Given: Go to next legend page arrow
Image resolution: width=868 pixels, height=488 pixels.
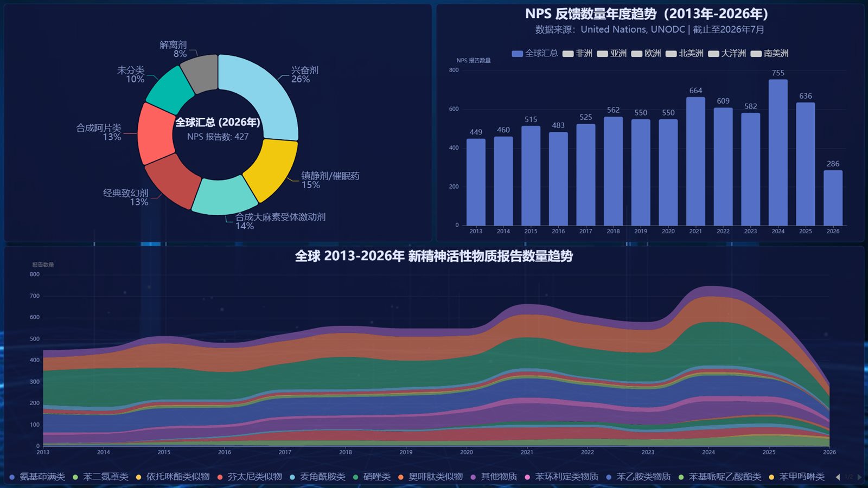Looking at the screenshot, I should pos(859,477).
